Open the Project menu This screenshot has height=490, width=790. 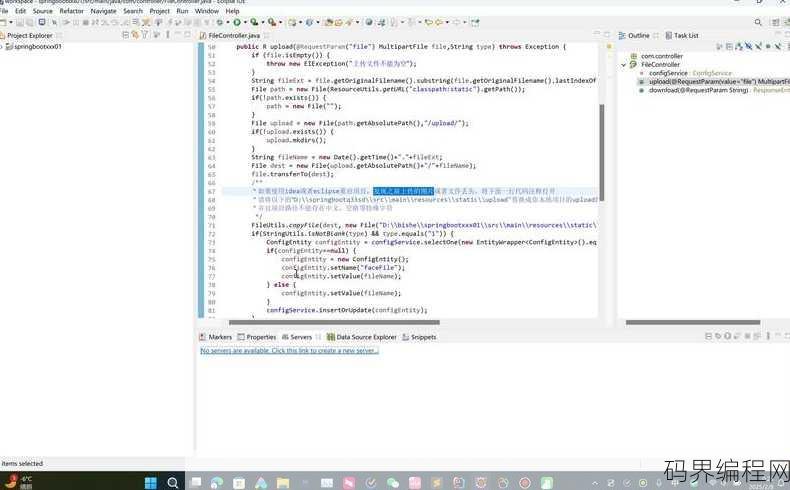[160, 11]
